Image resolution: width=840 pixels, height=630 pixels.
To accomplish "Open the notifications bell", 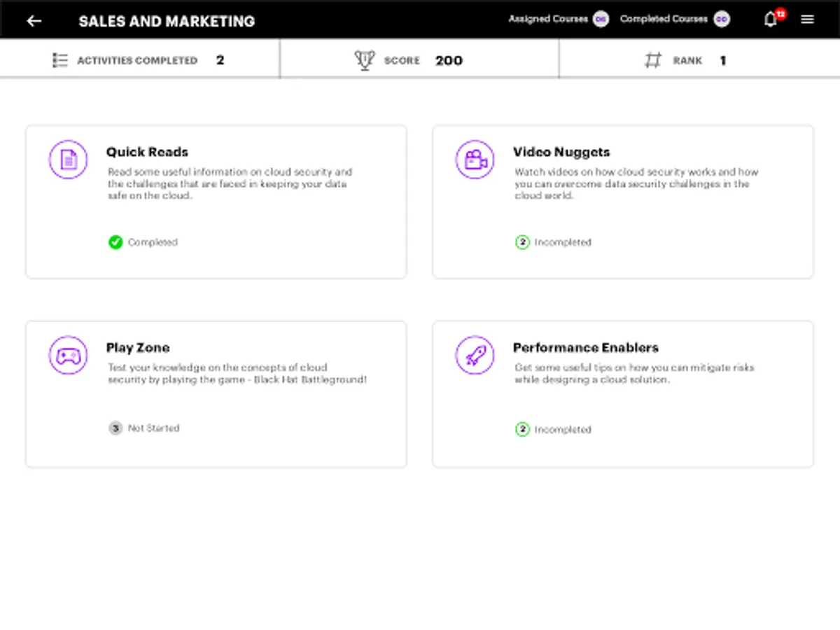I will pyautogui.click(x=770, y=20).
